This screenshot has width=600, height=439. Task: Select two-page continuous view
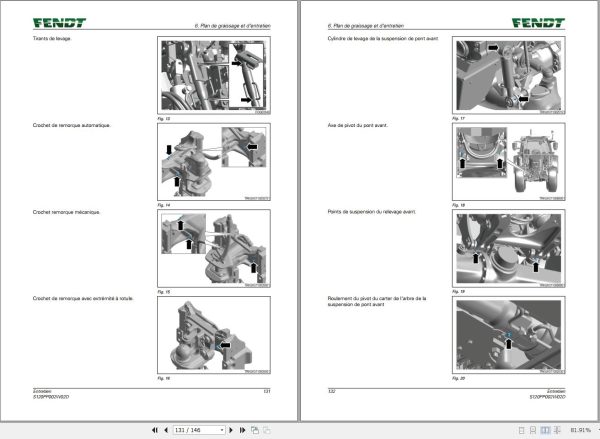point(557,430)
